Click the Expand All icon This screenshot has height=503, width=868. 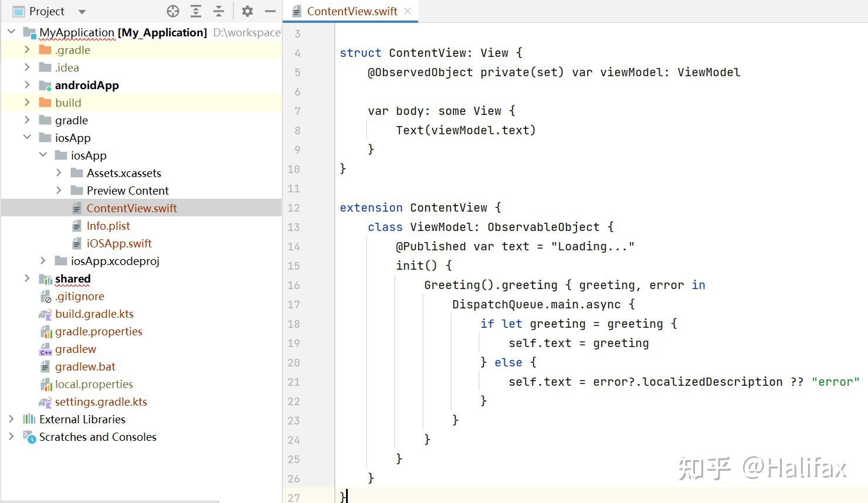[196, 11]
